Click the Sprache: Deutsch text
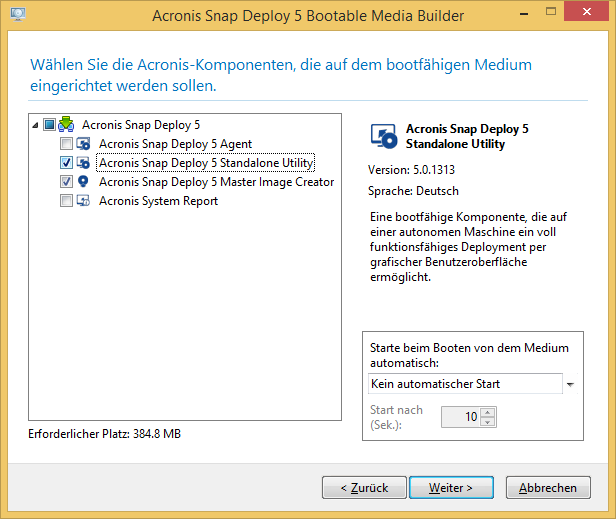 (413, 191)
